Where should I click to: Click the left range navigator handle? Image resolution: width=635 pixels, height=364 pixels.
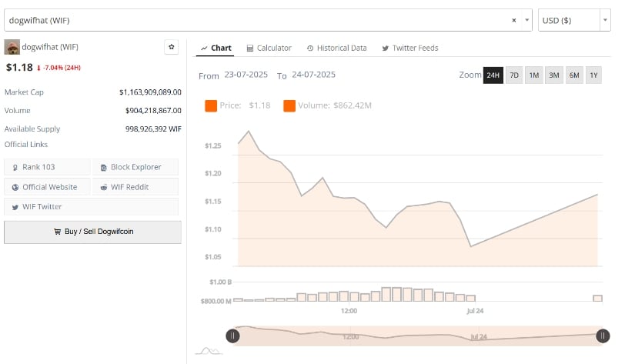(232, 336)
